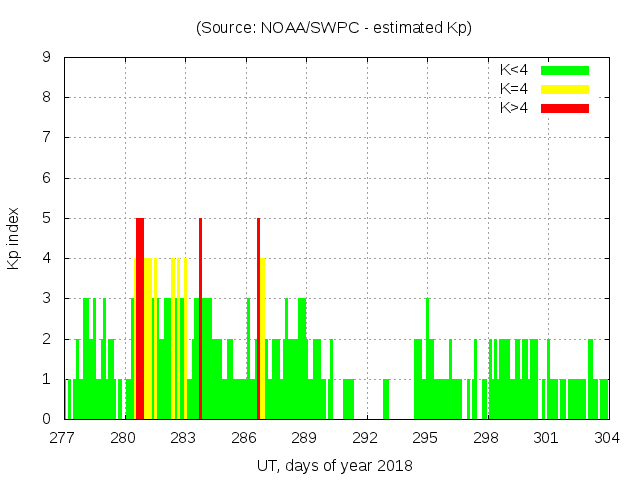Click the green K<4 legend swatch
640x480 pixels.
tap(565, 70)
